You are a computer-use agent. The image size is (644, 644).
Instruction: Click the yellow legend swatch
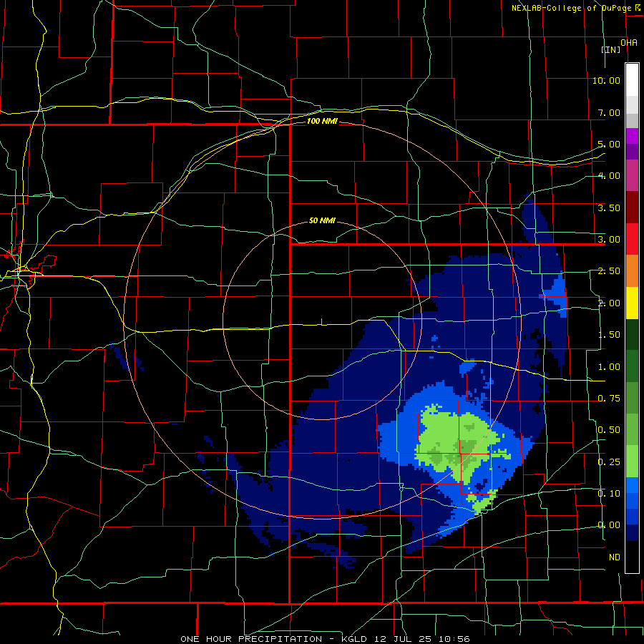(632, 303)
